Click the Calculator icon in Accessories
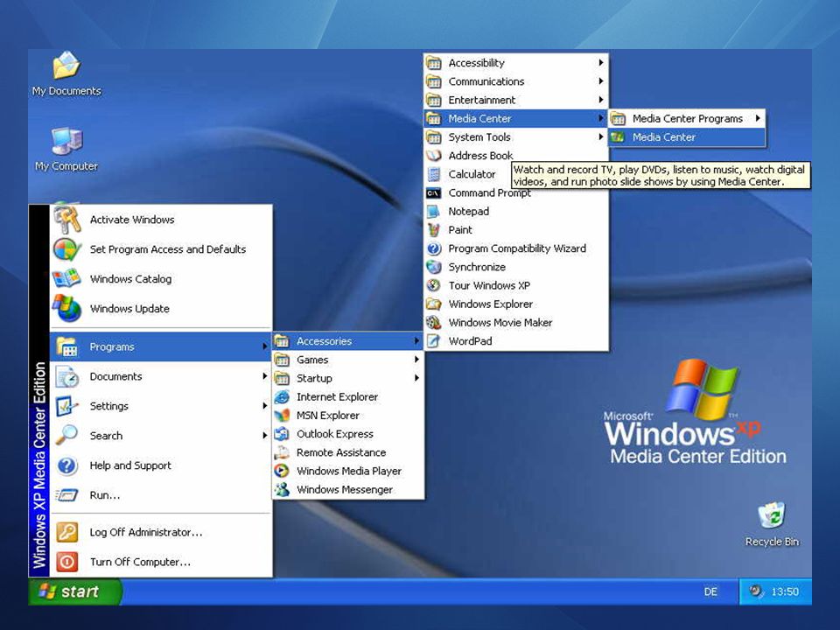Viewport: 840px width, 630px height. 434,174
